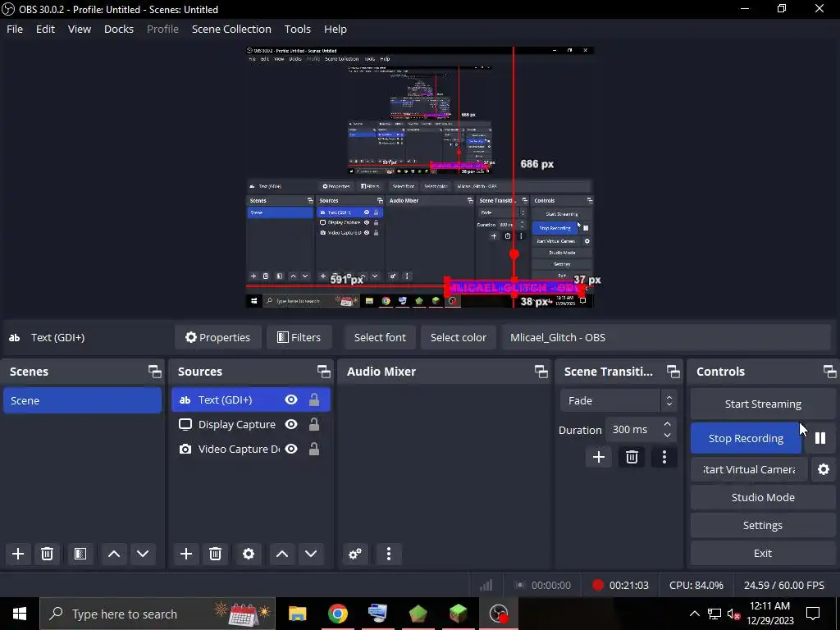Move scene up arrow

tap(113, 554)
